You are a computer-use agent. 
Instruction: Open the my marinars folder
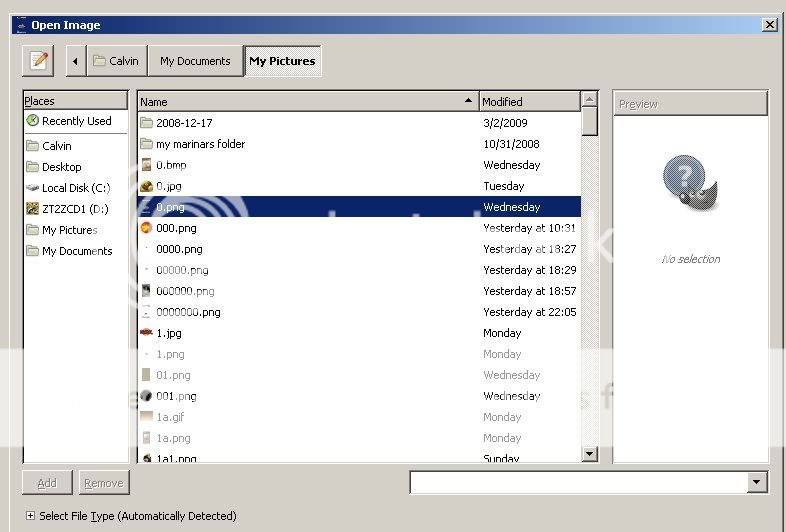(200, 144)
